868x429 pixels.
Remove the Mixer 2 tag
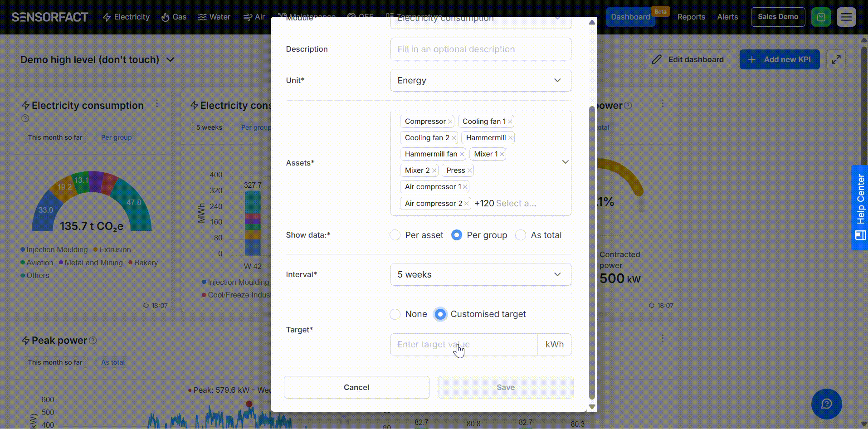point(434,171)
